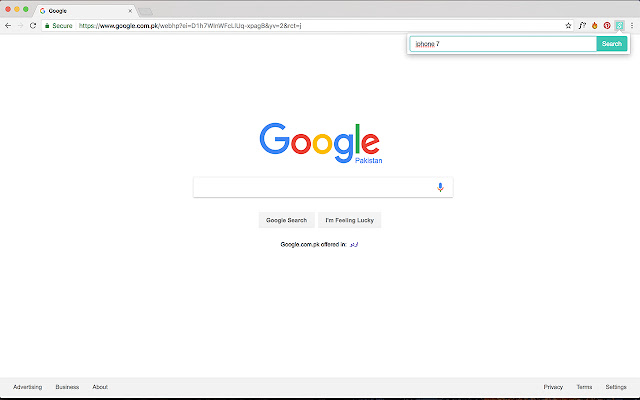Open the flame extension icon

595,25
